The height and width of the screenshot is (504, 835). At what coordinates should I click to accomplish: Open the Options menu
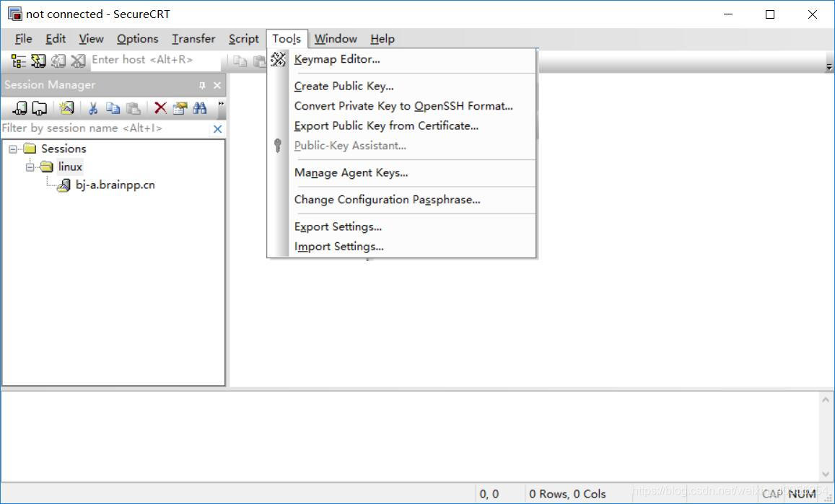137,39
